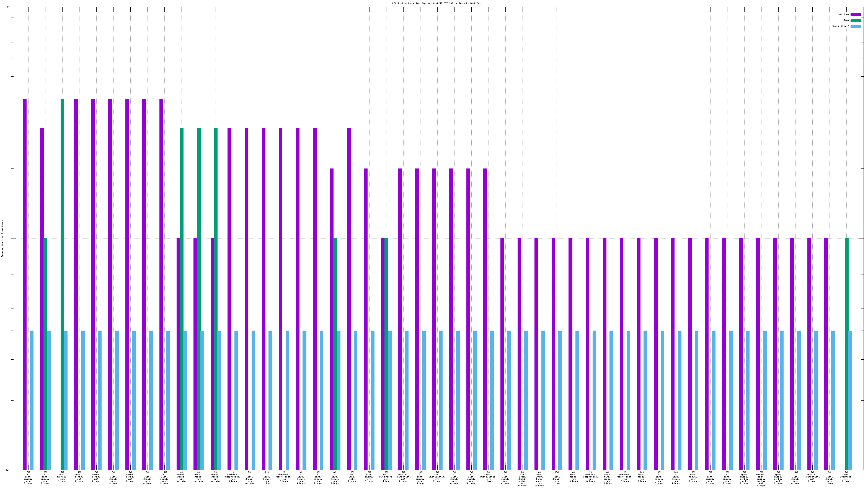Viewport: 868px width, 488px height.
Task: Click the zen.spamhaus.org 2 hops axis label
Action: [846, 477]
